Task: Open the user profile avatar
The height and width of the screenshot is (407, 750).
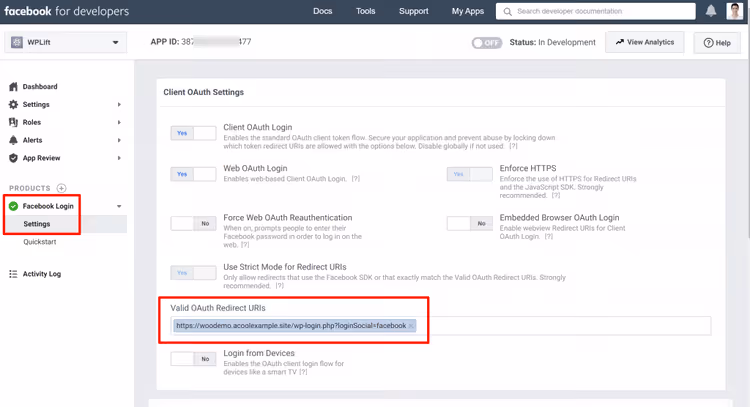Action: pos(734,11)
